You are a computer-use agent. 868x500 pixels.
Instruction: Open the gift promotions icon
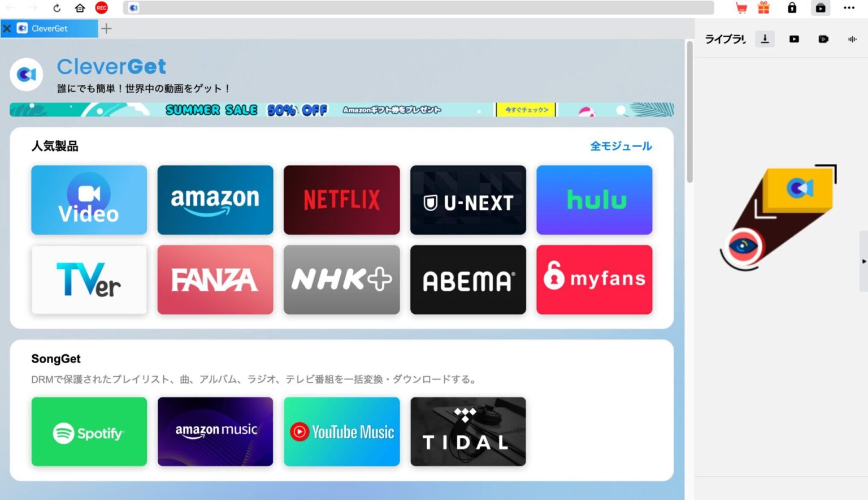764,8
